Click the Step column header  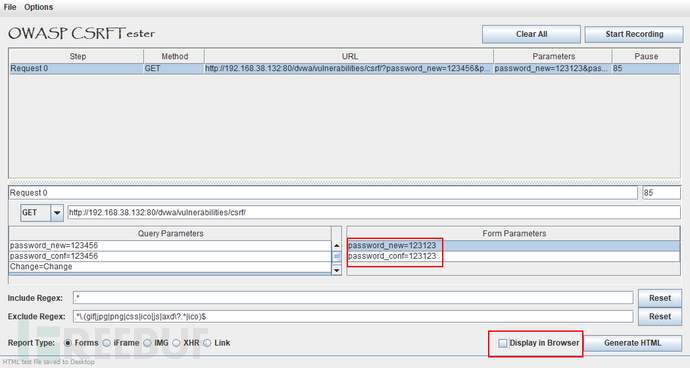coord(77,56)
